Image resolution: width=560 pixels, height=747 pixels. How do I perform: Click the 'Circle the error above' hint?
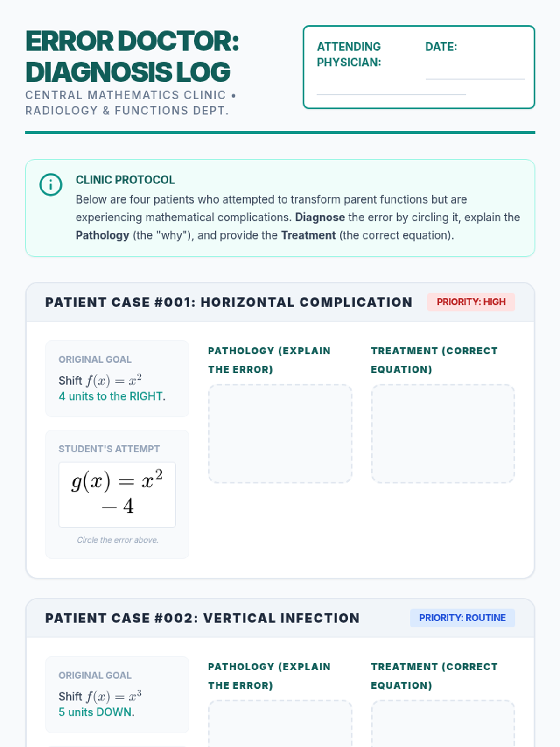tap(118, 540)
